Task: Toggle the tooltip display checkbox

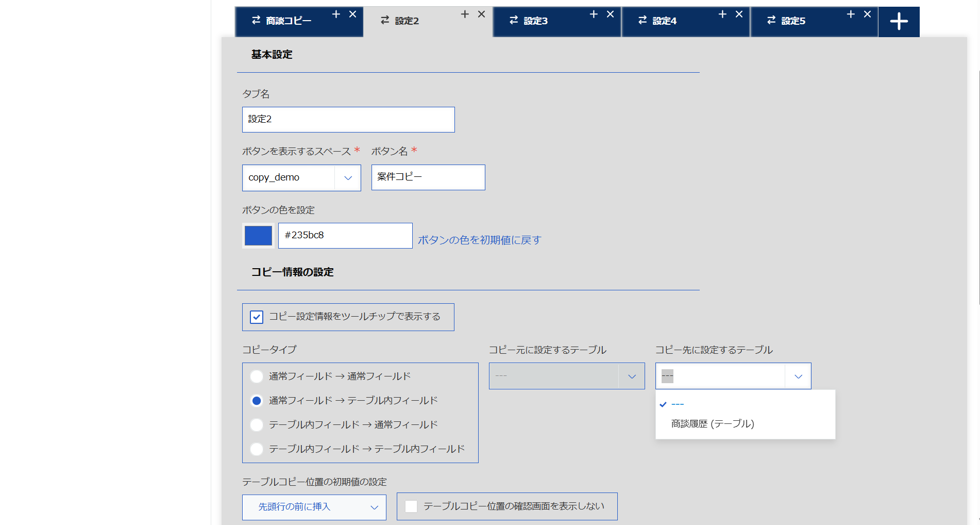Action: click(257, 317)
